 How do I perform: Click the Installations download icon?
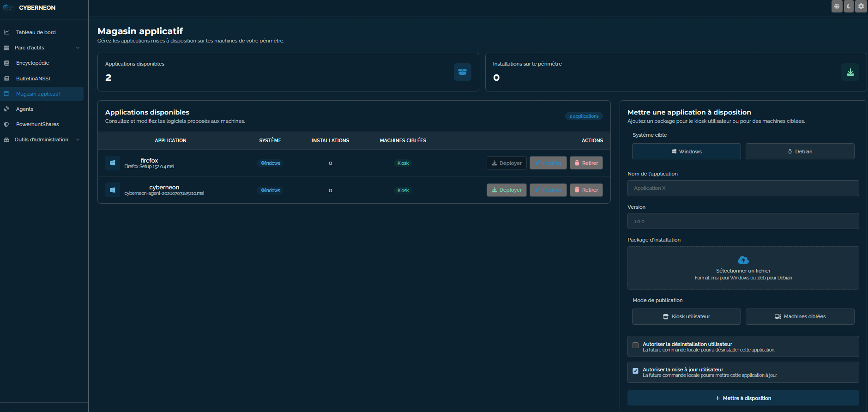click(850, 72)
